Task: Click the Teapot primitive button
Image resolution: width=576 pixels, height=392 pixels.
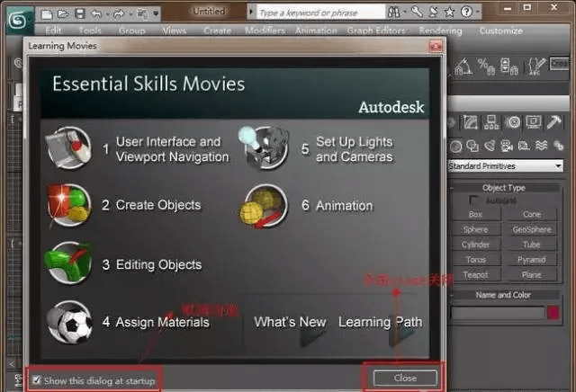Action: (476, 274)
